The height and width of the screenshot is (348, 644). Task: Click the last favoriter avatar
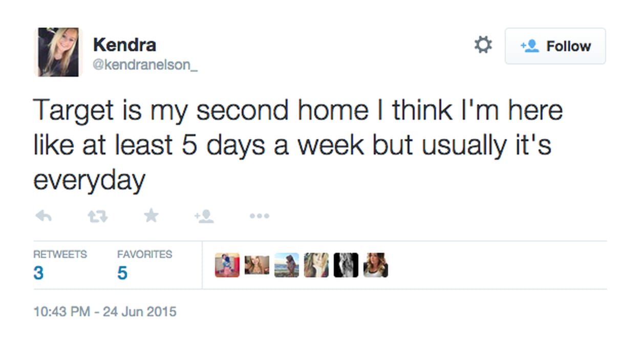(x=375, y=265)
